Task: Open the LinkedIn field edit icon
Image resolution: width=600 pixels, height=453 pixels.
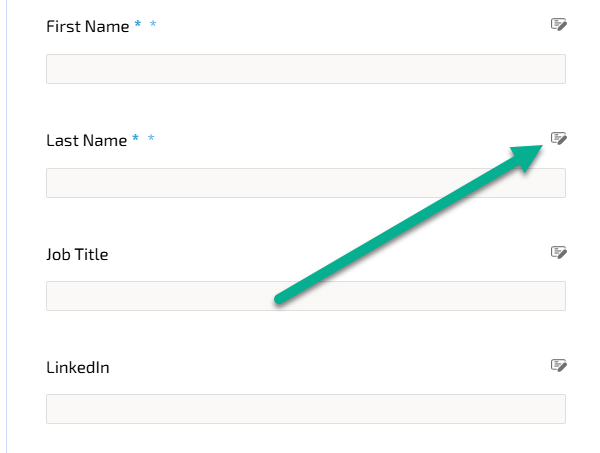Action: 559,366
